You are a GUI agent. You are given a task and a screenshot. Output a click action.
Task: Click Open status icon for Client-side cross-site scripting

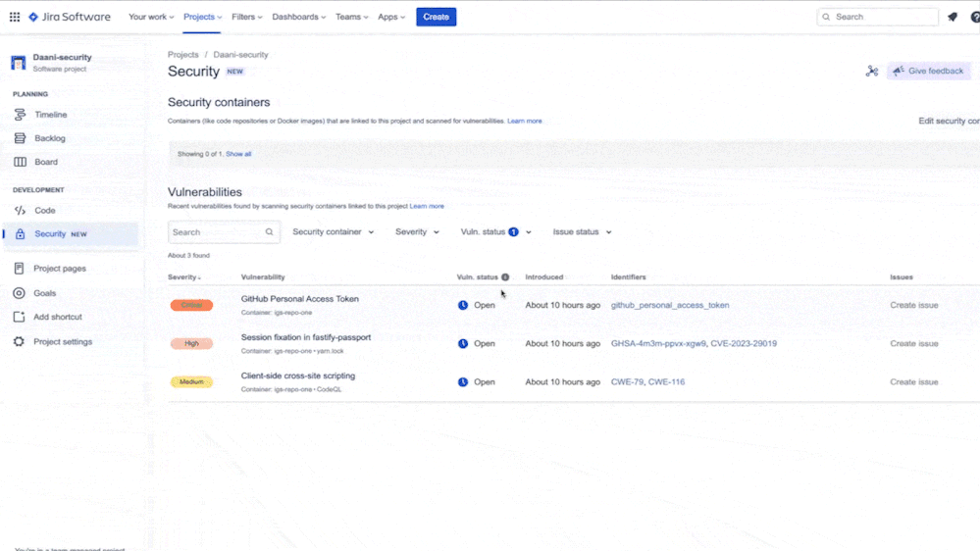(x=462, y=381)
